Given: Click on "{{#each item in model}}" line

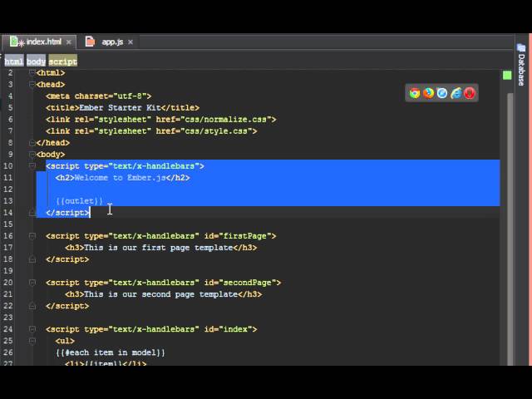Looking at the screenshot, I should pos(111,352).
